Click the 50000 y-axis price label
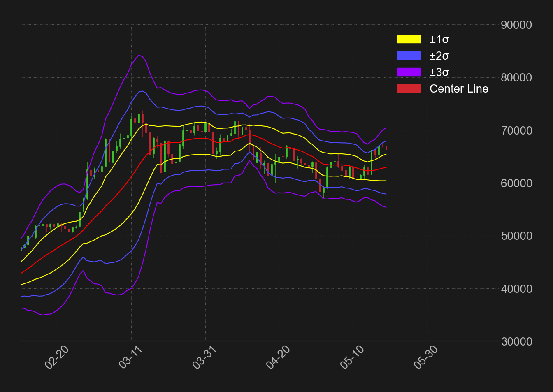Screen dimensions: 553x392 click(x=516, y=236)
